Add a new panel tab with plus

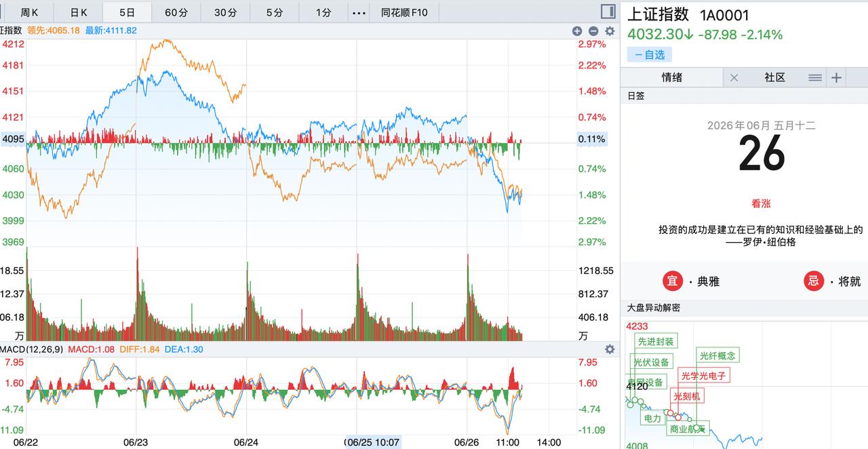[x=836, y=78]
